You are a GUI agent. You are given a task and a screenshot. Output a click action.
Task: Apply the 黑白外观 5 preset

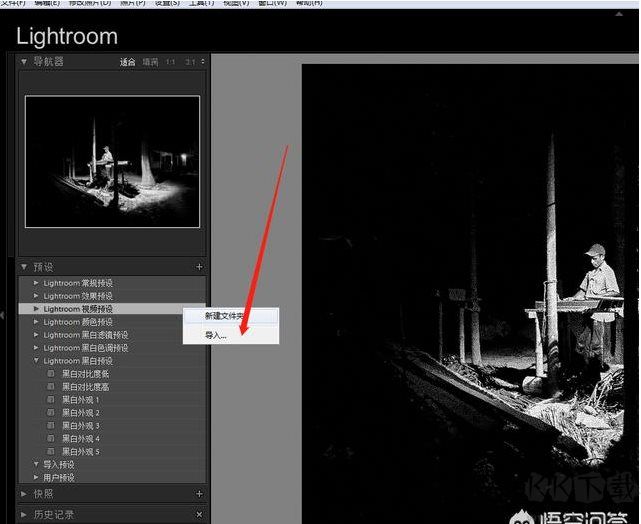[x=81, y=452]
